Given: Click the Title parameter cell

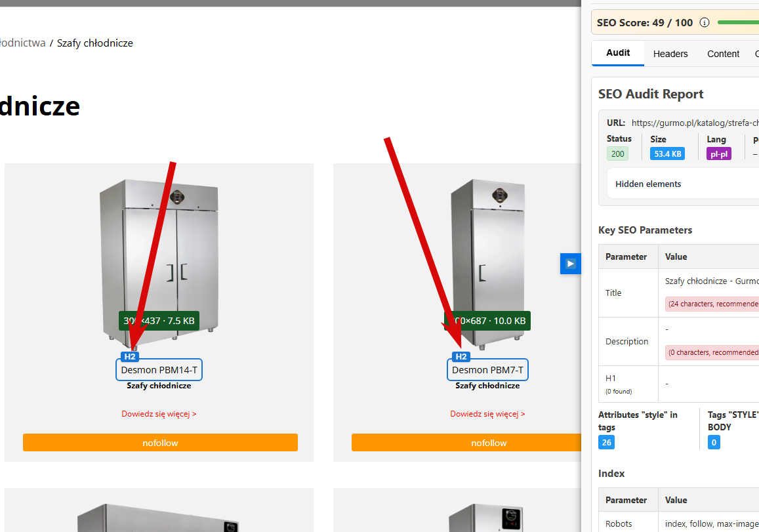Looking at the screenshot, I should coord(628,293).
